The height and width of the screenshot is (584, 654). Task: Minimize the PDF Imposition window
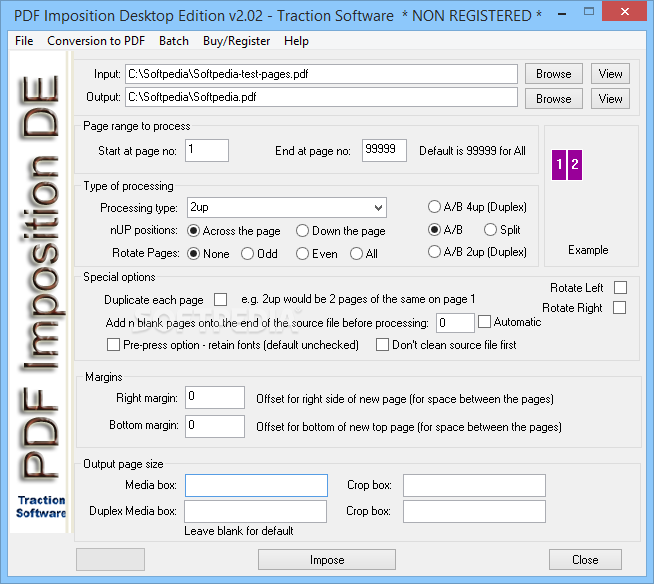562,14
